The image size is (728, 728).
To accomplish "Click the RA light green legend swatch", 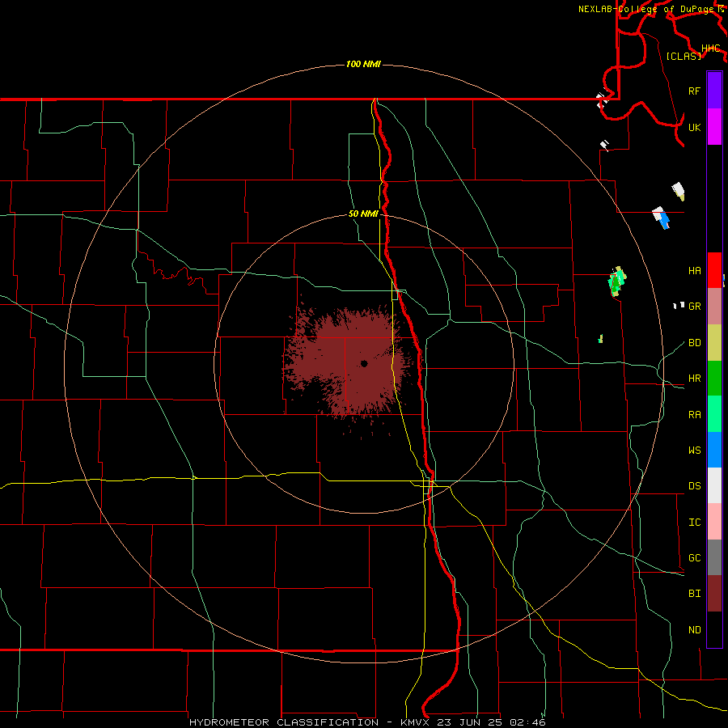I will 714,414.
